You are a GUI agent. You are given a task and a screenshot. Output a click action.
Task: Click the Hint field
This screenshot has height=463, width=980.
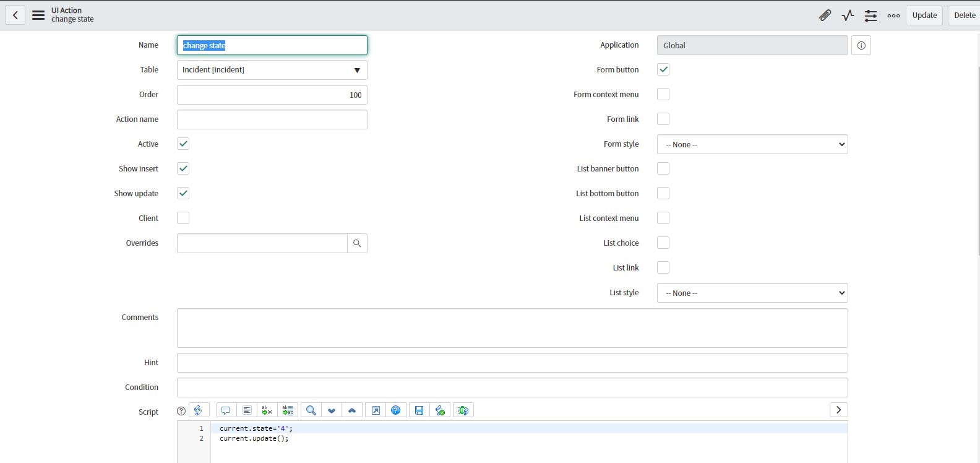[512, 363]
